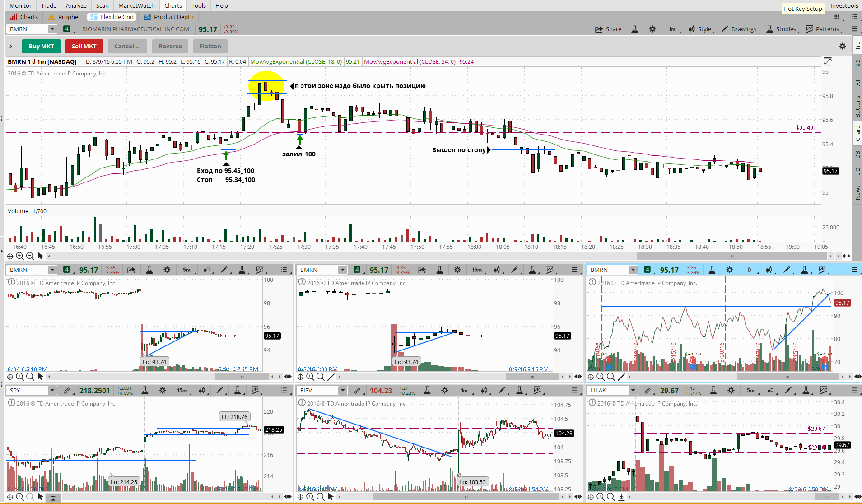Open patterns icon in the 5m BMRN chart
This screenshot has width=862, height=504.
259,270
